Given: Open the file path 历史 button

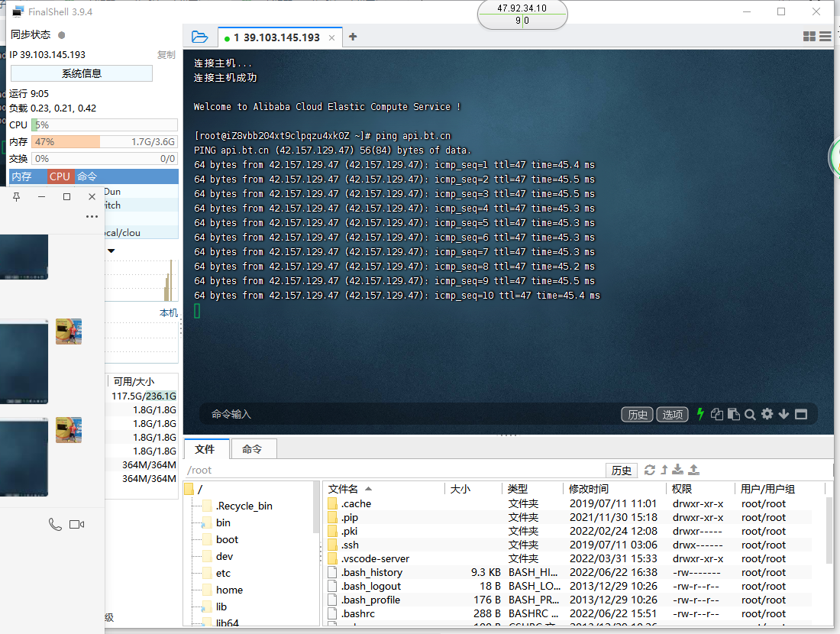Looking at the screenshot, I should (622, 470).
